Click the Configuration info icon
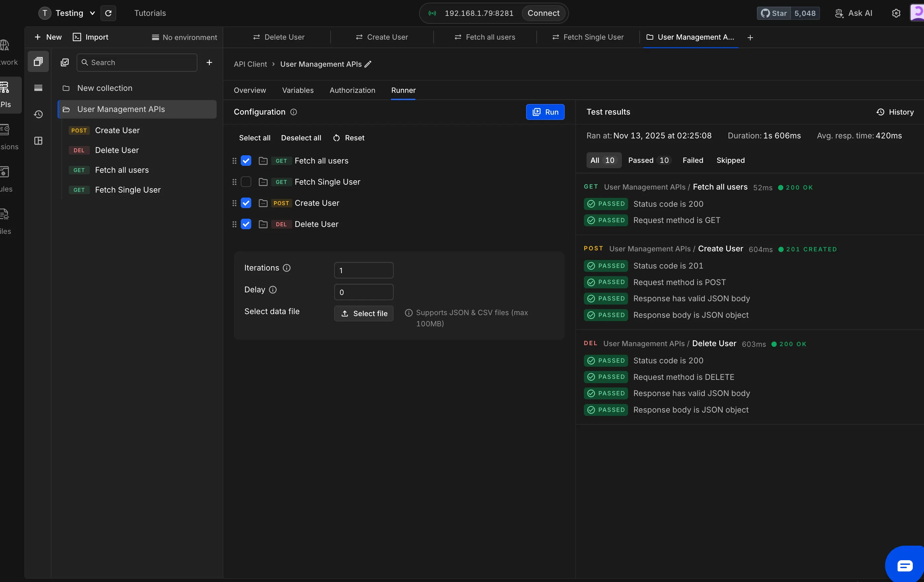The image size is (924, 582). click(x=294, y=112)
